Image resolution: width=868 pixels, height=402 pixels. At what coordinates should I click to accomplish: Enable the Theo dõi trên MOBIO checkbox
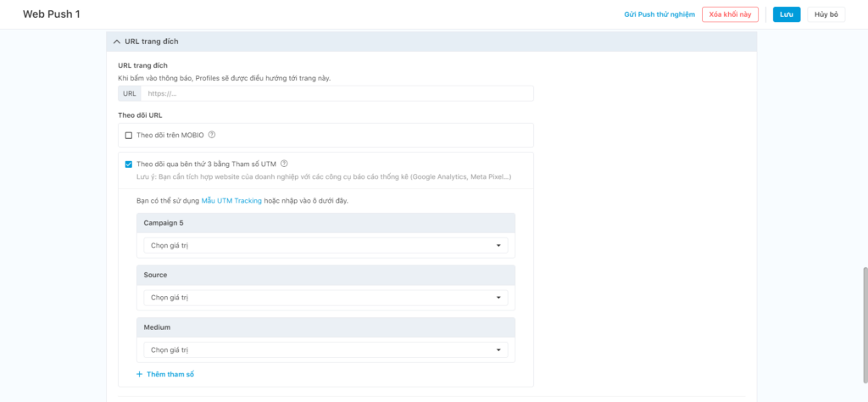[x=129, y=135]
